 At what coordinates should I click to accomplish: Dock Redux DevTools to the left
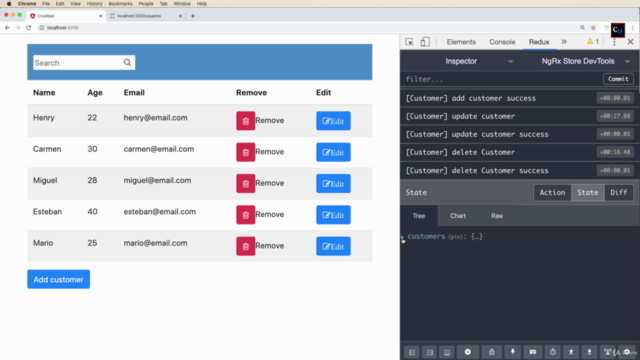click(x=412, y=352)
